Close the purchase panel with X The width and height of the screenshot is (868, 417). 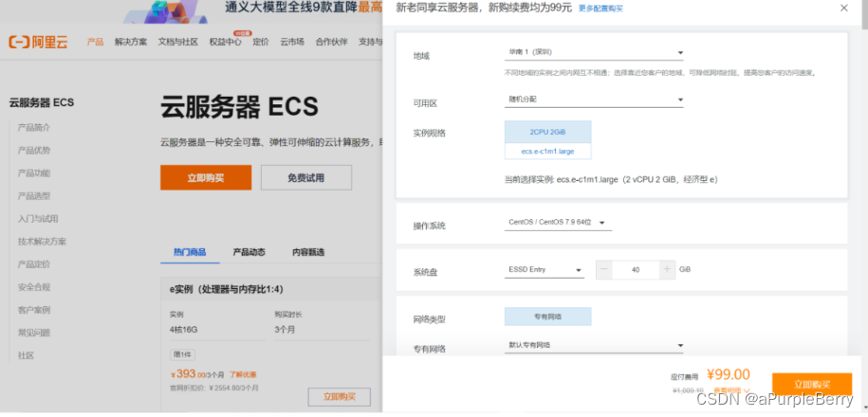pyautogui.click(x=843, y=8)
